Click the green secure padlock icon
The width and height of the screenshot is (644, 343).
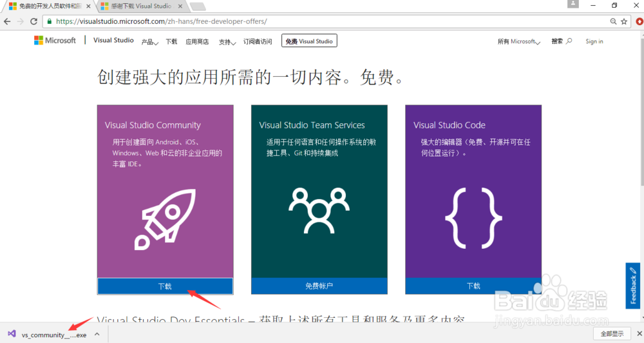tap(50, 21)
